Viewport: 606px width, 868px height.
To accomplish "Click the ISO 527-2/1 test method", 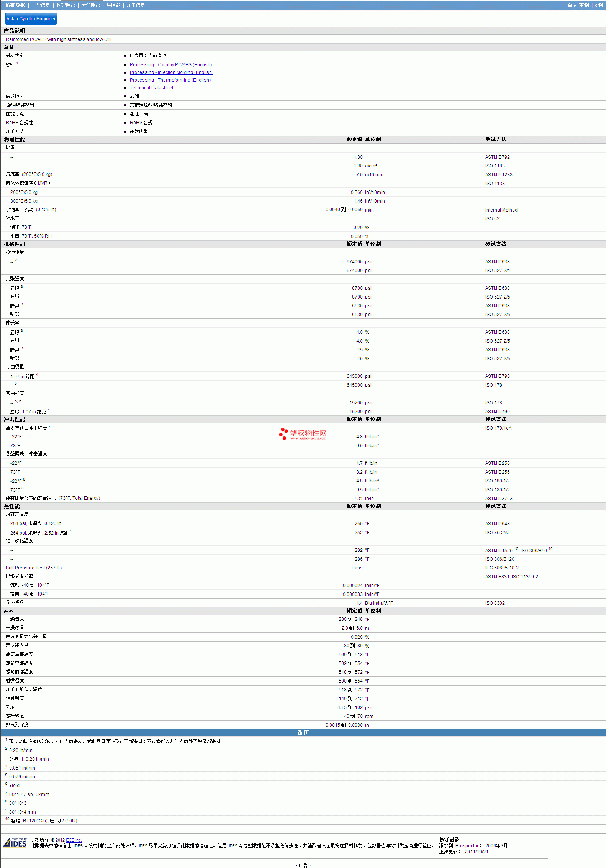I will (497, 271).
